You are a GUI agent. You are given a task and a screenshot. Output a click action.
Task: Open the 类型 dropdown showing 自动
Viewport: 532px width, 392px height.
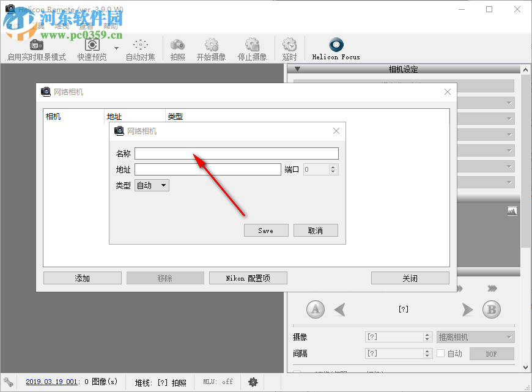[x=152, y=185]
